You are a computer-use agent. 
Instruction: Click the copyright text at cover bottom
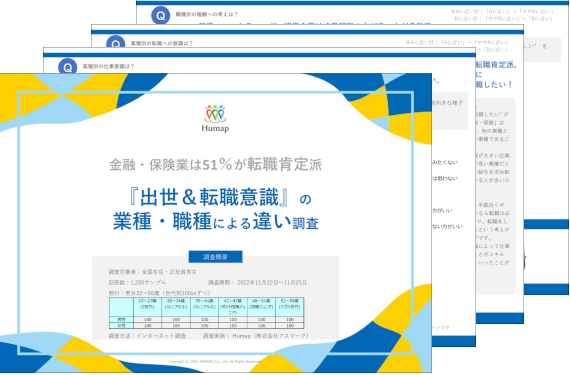215,362
